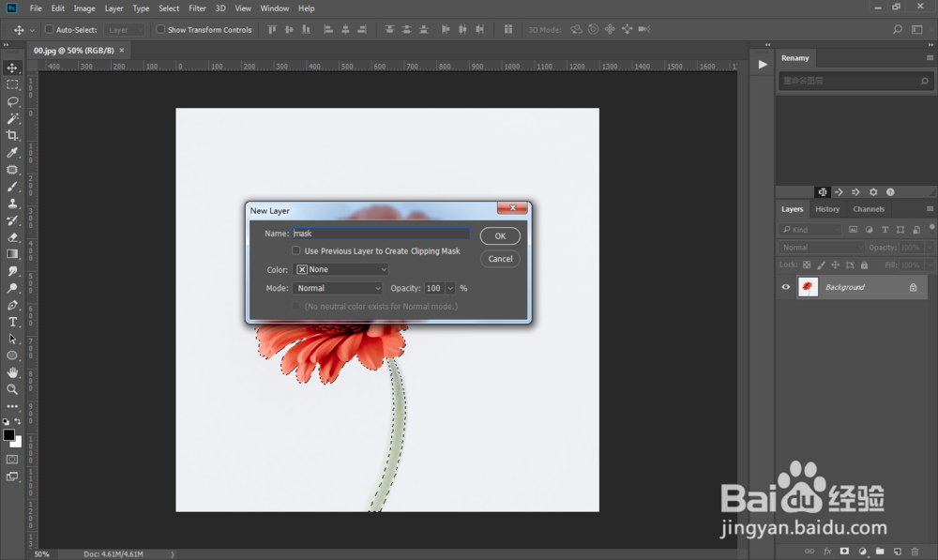Check Use Previous Layer to Create Clipping Mask
This screenshot has height=560, width=938.
[296, 250]
